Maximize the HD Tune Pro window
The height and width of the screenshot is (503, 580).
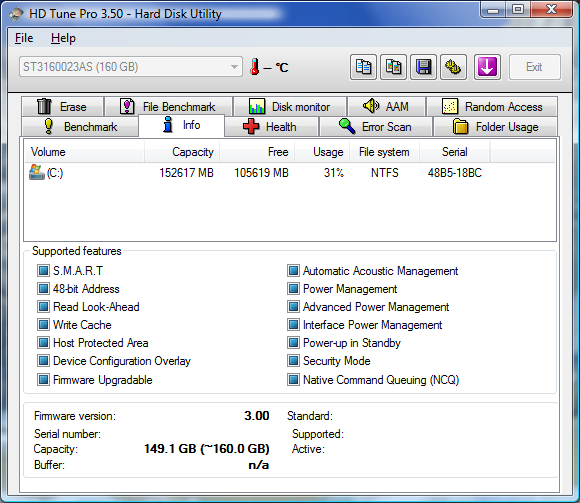tap(518, 10)
